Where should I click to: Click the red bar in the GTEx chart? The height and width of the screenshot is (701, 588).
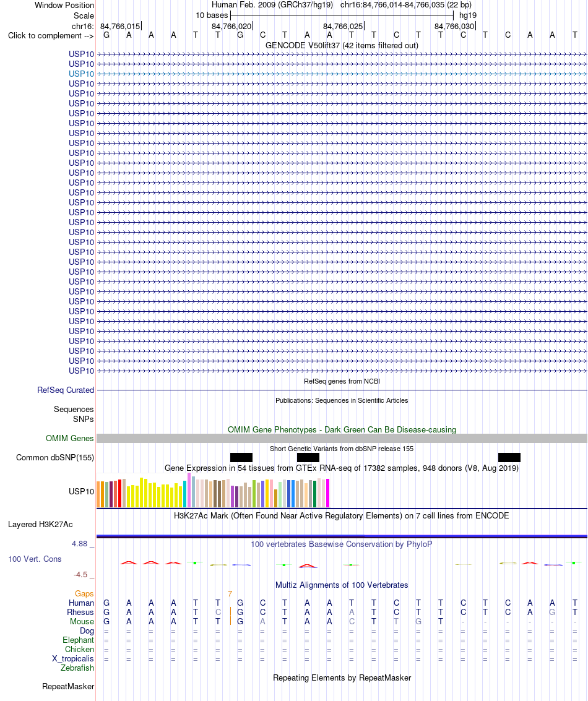click(120, 493)
